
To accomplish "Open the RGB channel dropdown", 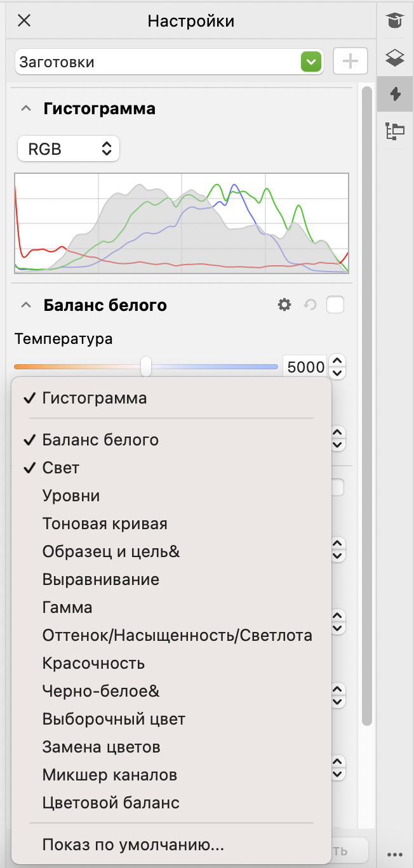I will (x=69, y=149).
